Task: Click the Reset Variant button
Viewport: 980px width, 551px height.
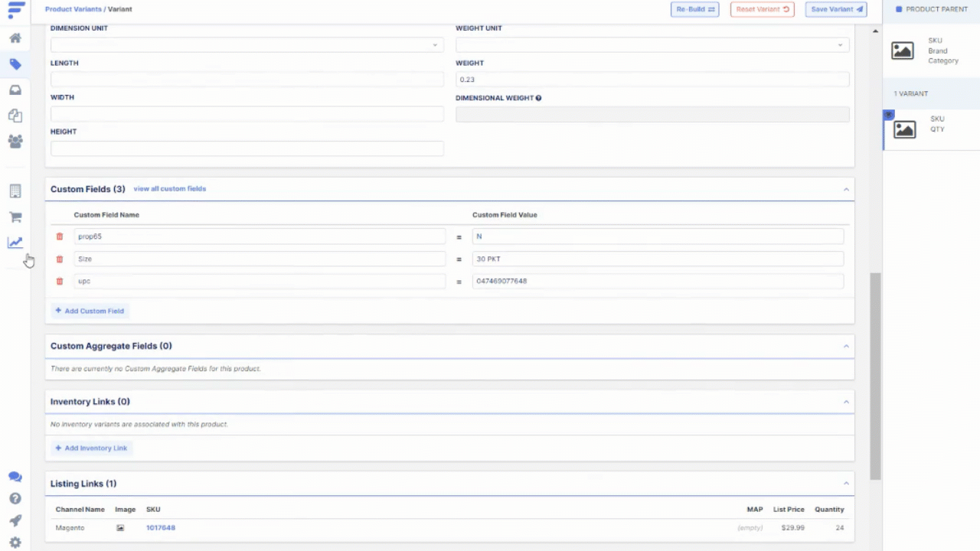Action: (762, 9)
